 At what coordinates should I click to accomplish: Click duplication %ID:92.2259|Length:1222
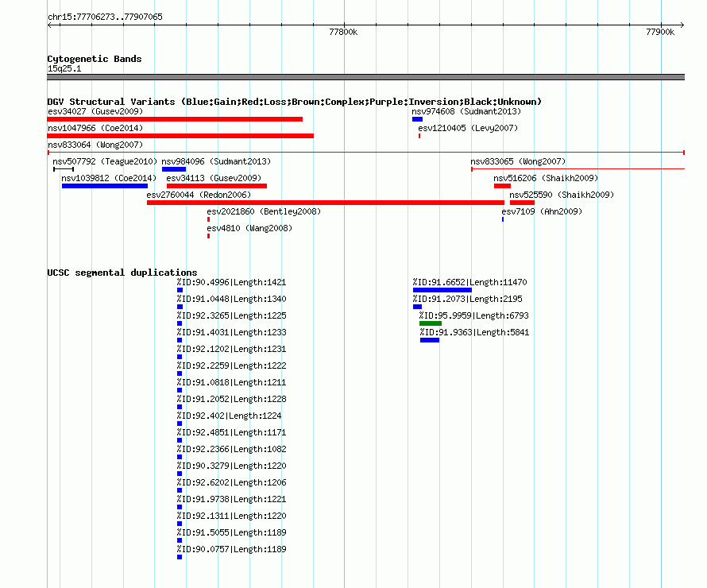[x=231, y=366]
